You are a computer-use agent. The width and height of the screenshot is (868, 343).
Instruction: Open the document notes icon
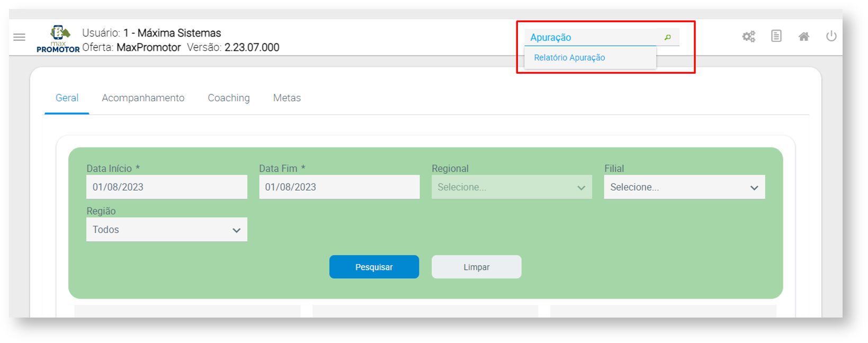776,36
